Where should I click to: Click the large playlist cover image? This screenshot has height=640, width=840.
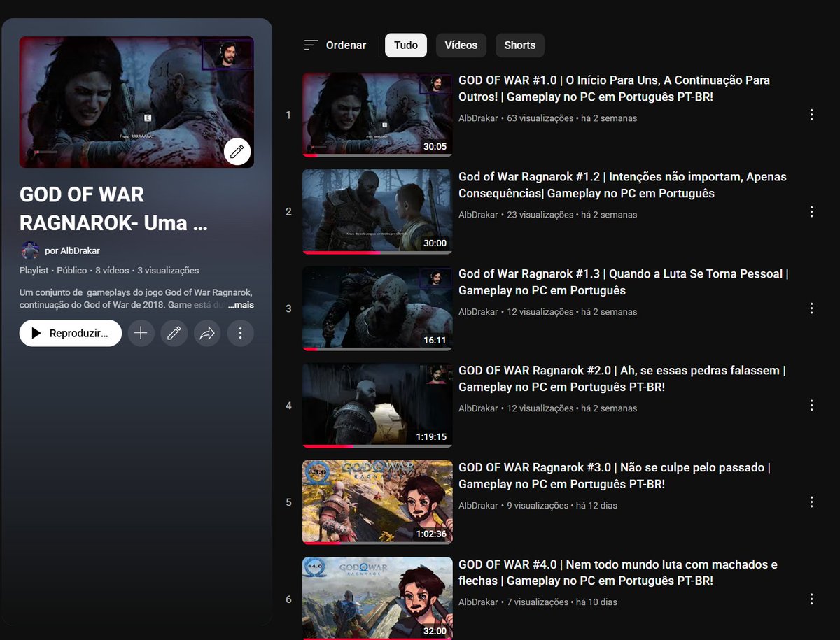136,102
